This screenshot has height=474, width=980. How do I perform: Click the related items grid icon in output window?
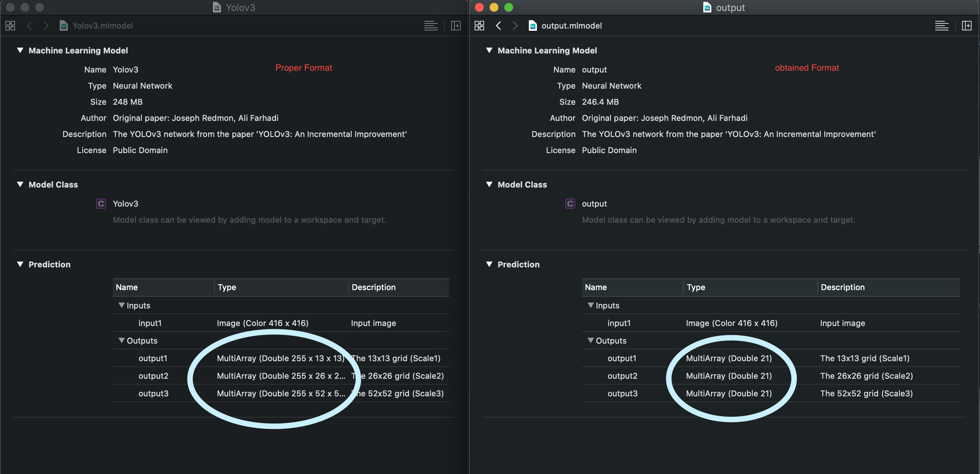[479, 26]
